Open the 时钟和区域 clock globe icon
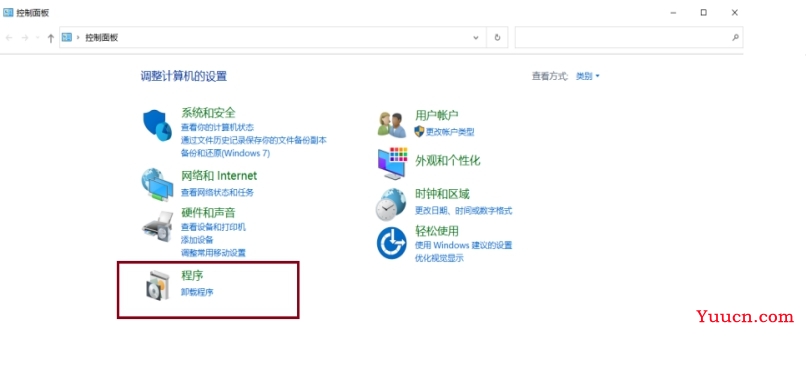Screen dimensions: 806x371 391,204
